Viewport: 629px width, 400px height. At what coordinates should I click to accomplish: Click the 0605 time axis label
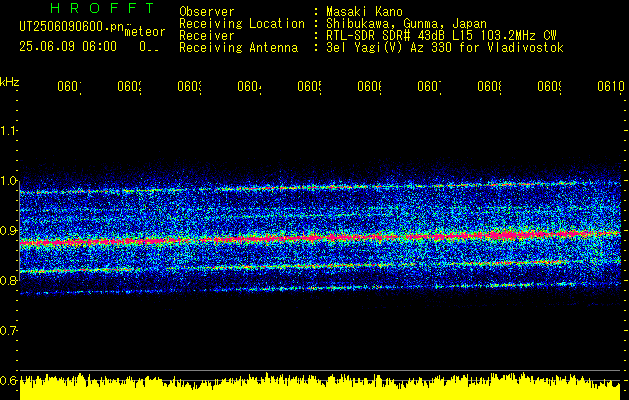pos(309,86)
